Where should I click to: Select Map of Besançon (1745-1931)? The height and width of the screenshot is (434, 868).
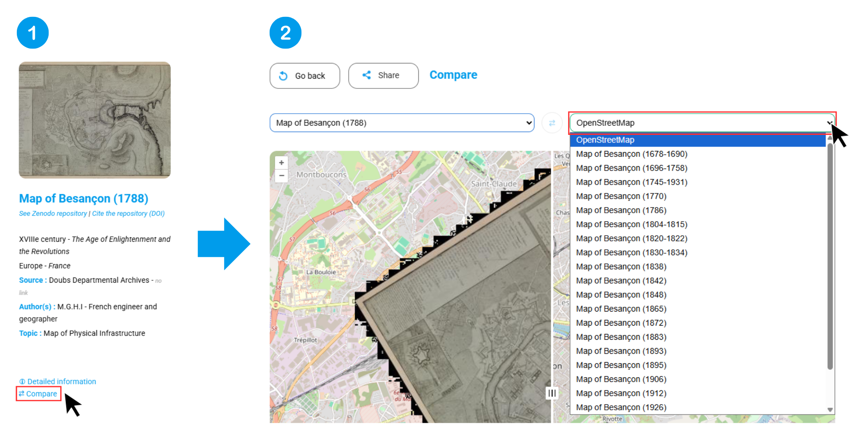click(698, 182)
